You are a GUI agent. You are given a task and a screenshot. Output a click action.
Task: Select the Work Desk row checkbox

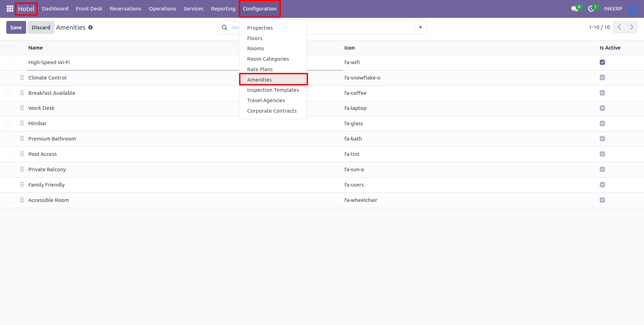tap(9, 108)
